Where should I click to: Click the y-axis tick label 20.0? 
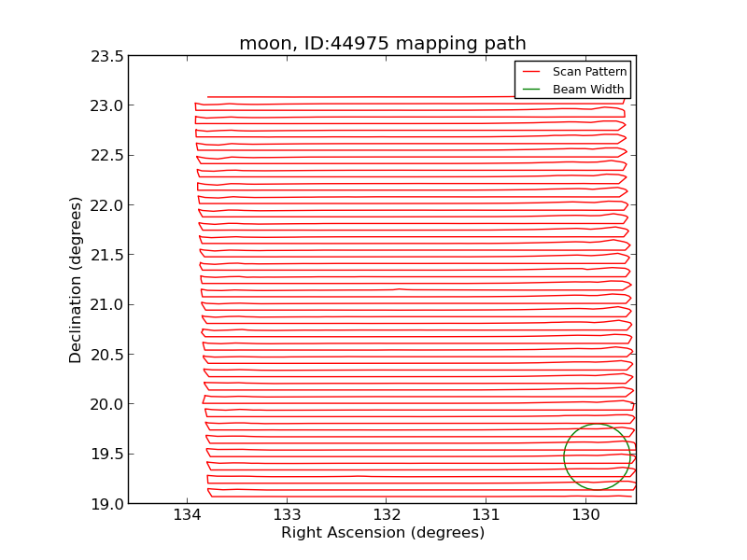coord(107,404)
